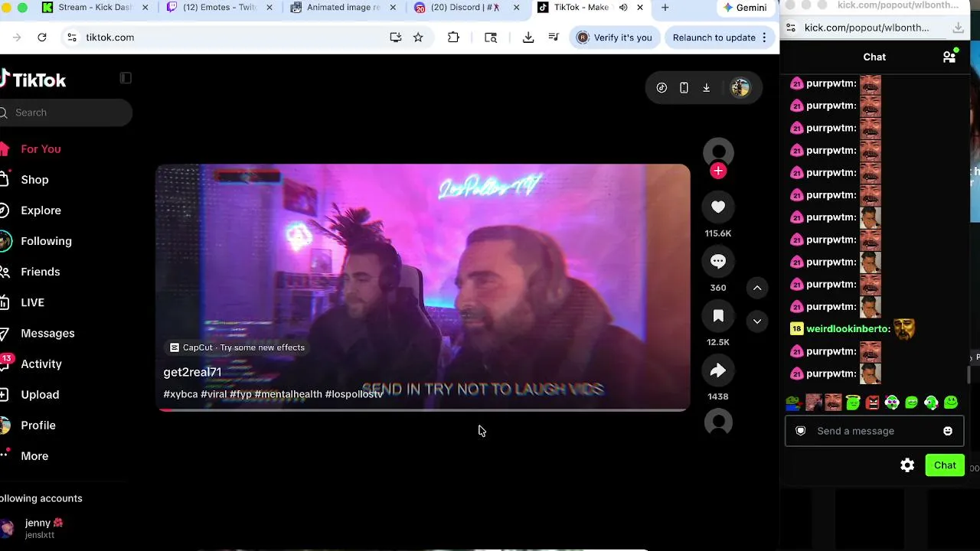Open the TikTok coins icon in the top toolbar
This screenshot has height=551, width=980.
(x=661, y=88)
